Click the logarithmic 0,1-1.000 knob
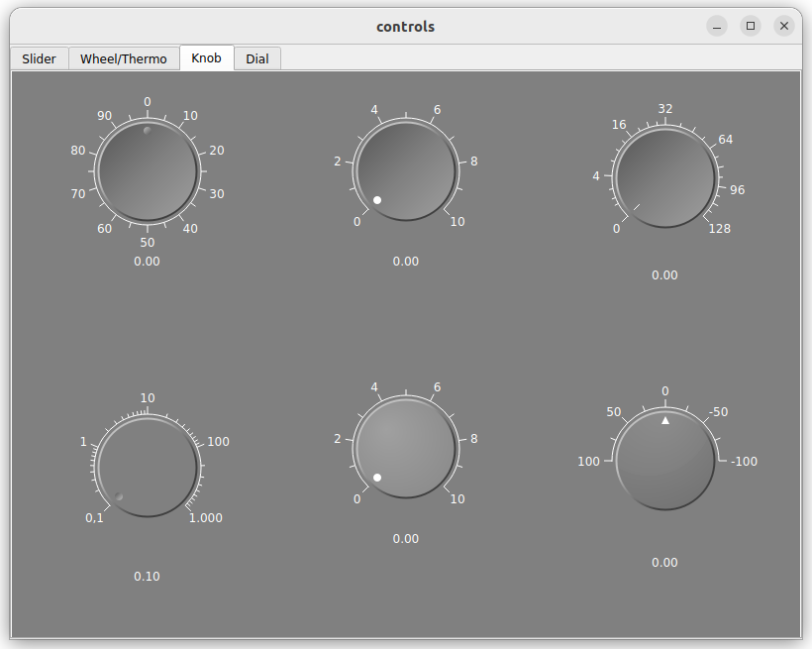The image size is (812, 649). click(148, 467)
